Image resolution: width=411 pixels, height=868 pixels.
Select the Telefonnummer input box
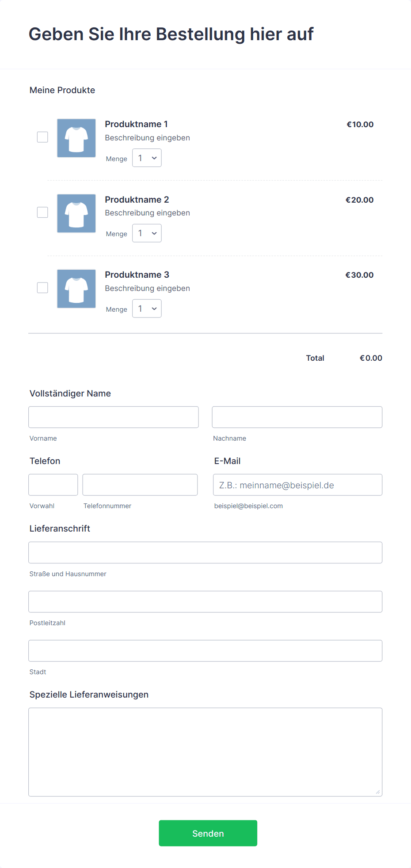click(140, 485)
